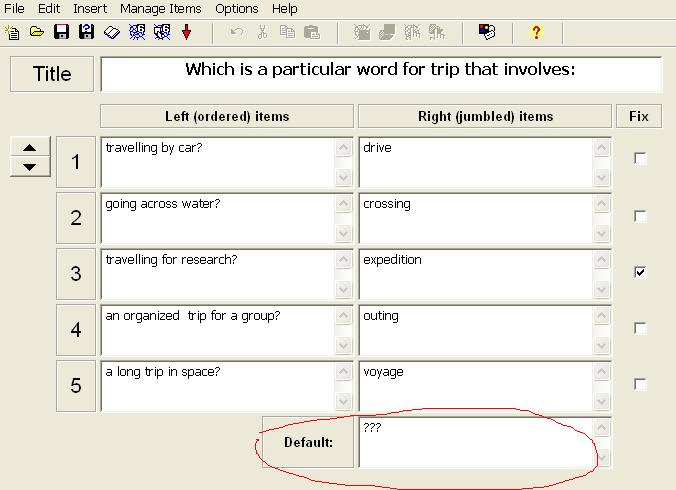Copy selection with toolbar copy icon

click(x=287, y=32)
